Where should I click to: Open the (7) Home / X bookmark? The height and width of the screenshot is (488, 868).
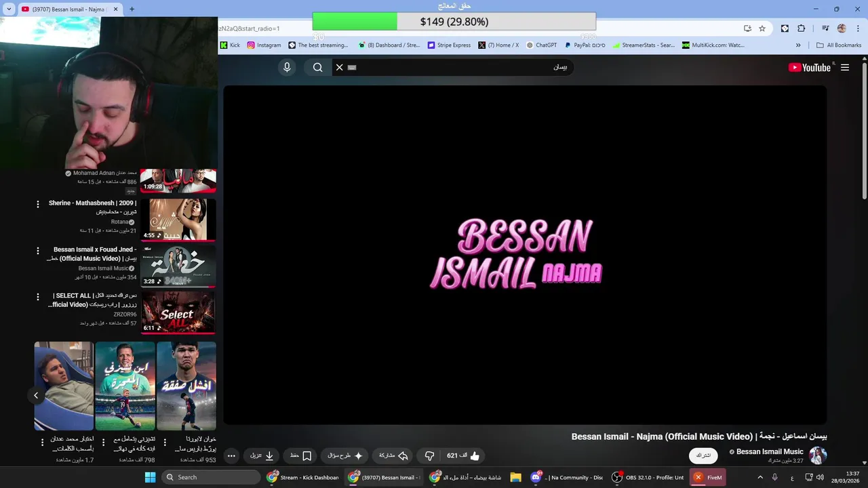pos(498,45)
